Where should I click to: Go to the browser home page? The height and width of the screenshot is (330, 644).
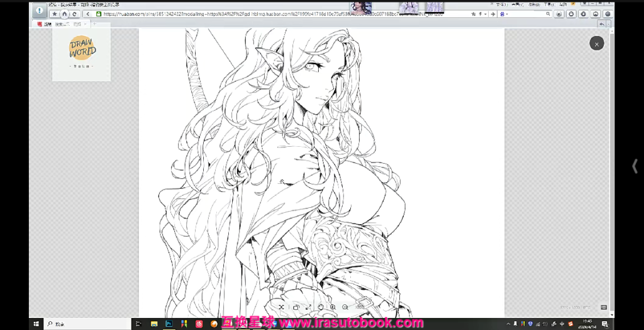65,14
